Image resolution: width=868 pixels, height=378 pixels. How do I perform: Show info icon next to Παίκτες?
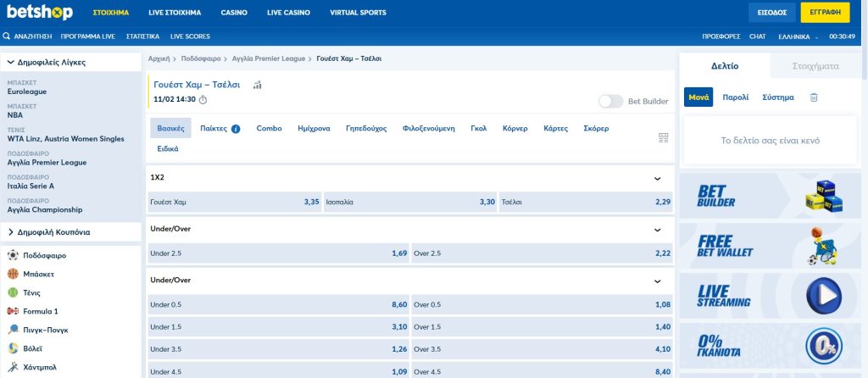[x=236, y=129]
